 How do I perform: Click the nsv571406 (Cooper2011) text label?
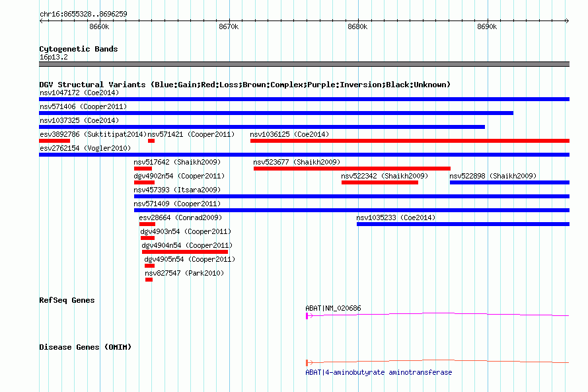tap(83, 106)
